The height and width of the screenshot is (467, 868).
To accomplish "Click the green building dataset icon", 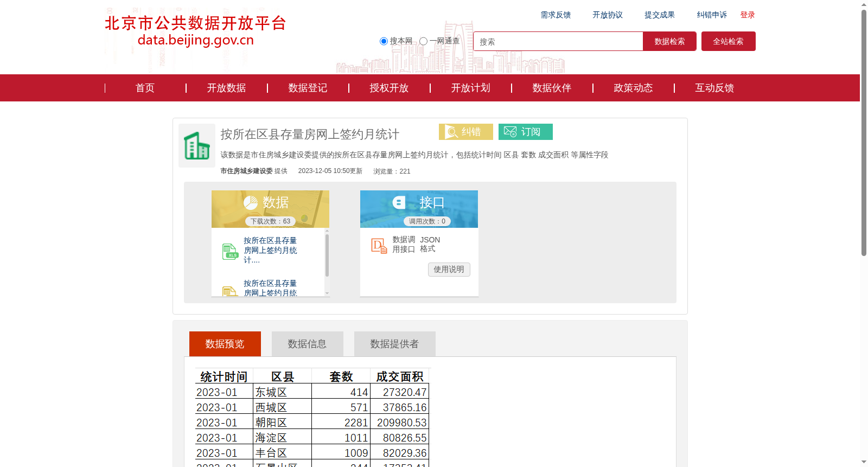I will (x=197, y=145).
